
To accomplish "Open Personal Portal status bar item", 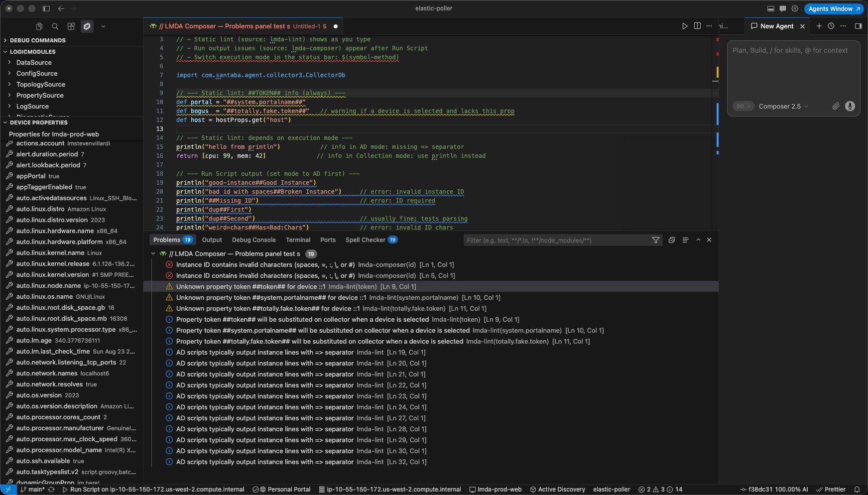I will click(x=282, y=490).
